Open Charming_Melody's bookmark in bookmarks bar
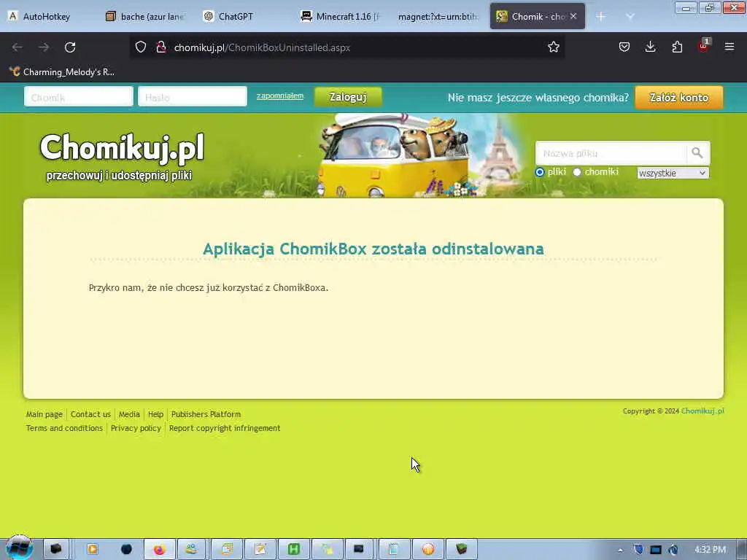Screen dimensions: 747x560 (62, 72)
